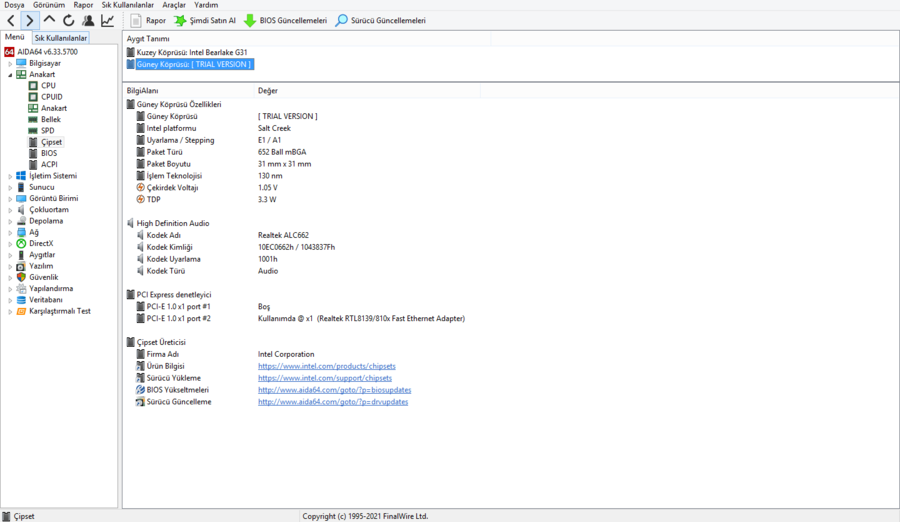Expand the Depolama tree node
Image resolution: width=900 pixels, height=522 pixels.
pyautogui.click(x=10, y=221)
